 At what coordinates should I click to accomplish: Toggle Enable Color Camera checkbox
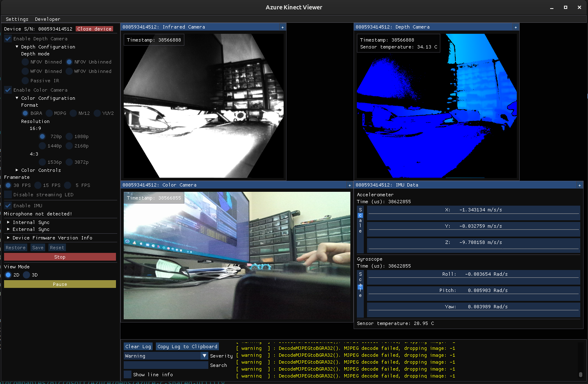[x=8, y=90]
